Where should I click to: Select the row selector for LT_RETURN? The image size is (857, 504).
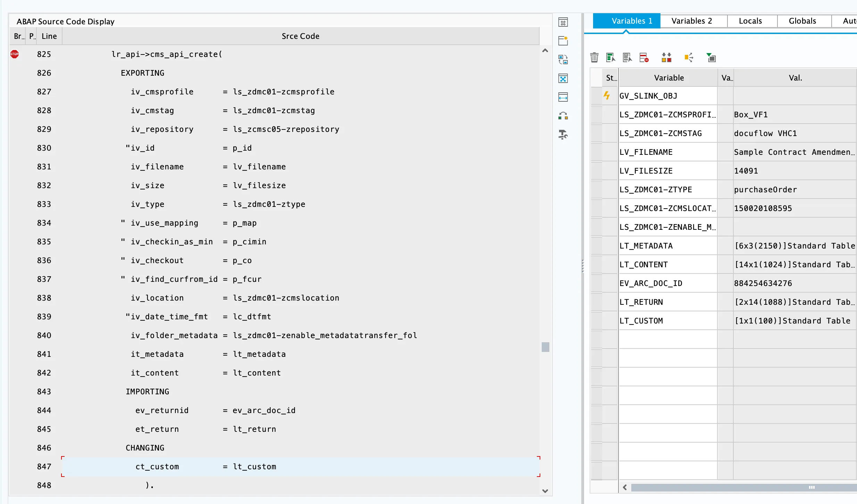point(597,302)
